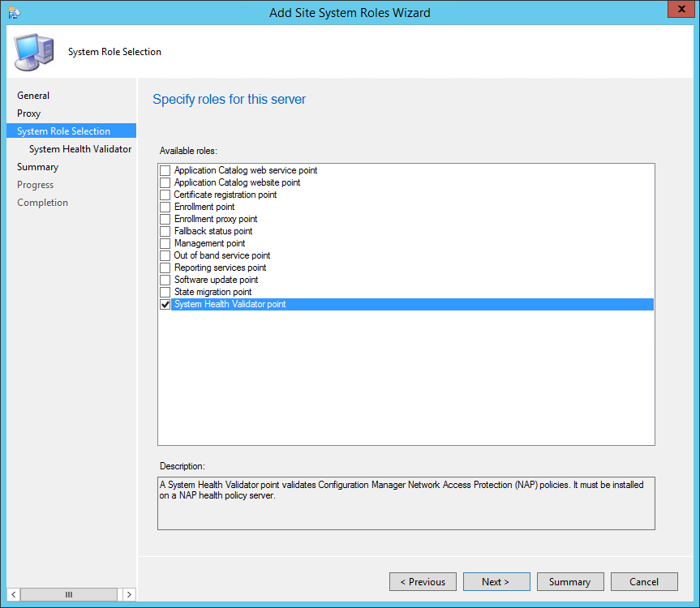Cancel the wizard
The height and width of the screenshot is (608, 700).
coord(644,582)
